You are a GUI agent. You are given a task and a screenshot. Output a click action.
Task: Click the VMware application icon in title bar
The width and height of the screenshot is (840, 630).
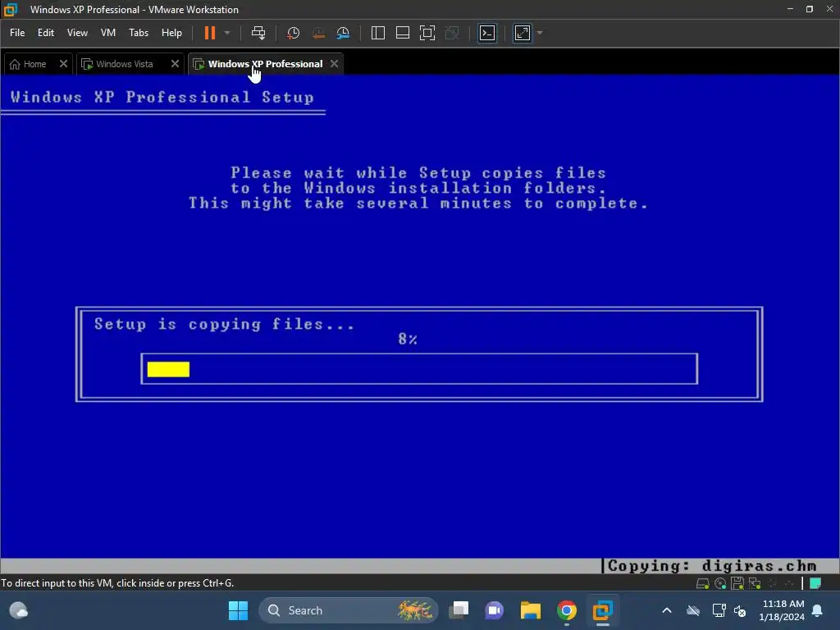pos(11,9)
